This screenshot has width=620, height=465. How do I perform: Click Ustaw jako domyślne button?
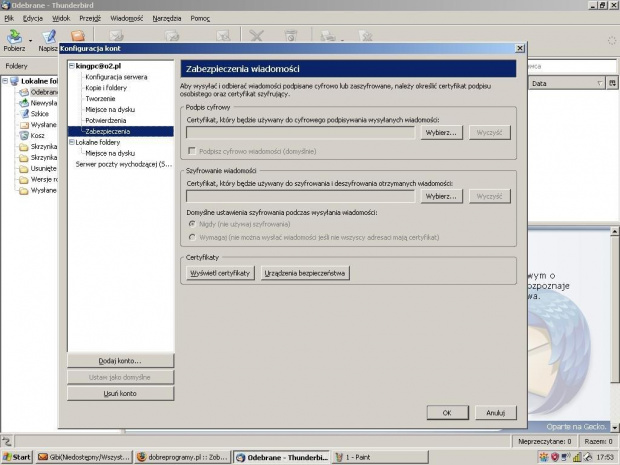pos(120,377)
